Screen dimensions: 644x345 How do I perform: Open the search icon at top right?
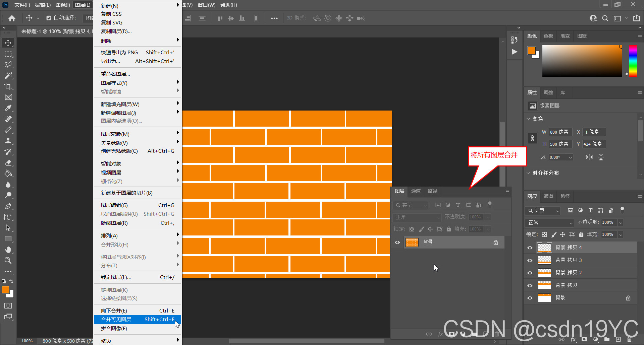pos(605,18)
